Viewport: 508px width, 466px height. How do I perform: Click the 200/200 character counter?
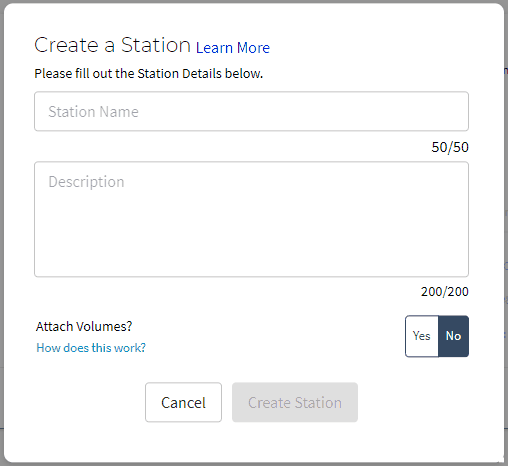[445, 292]
